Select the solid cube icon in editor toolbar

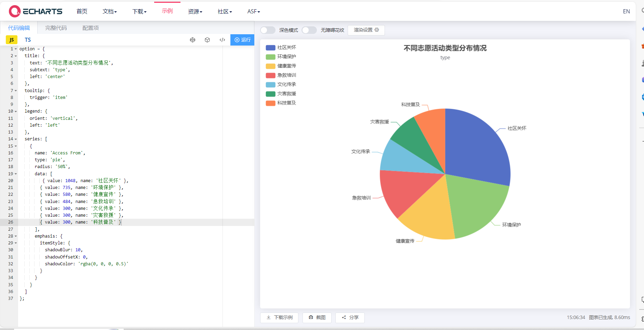point(207,40)
